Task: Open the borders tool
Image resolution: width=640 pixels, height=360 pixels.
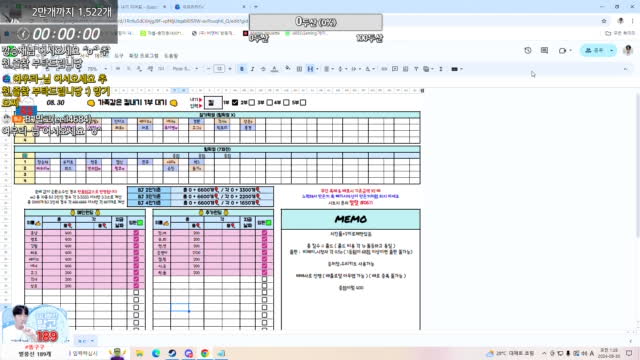Action: coord(299,69)
